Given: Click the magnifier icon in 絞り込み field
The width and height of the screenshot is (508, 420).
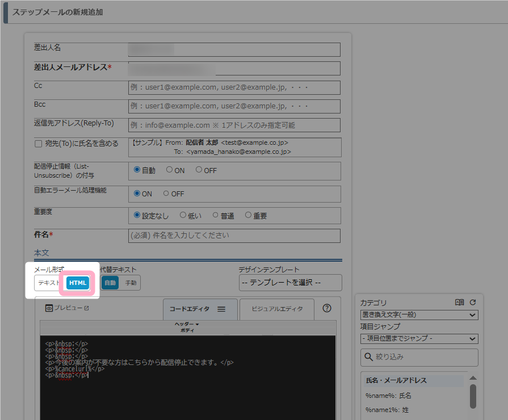Looking at the screenshot, I should (x=369, y=357).
